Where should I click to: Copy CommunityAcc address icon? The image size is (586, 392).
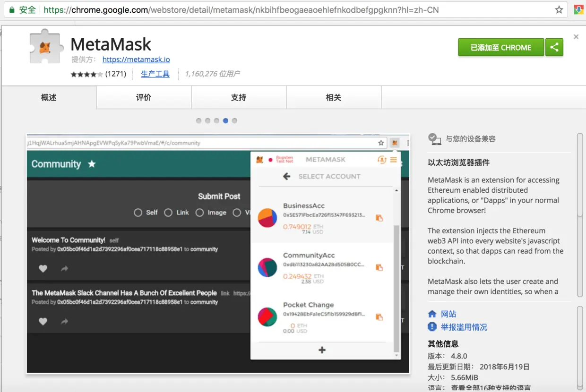pyautogui.click(x=379, y=267)
